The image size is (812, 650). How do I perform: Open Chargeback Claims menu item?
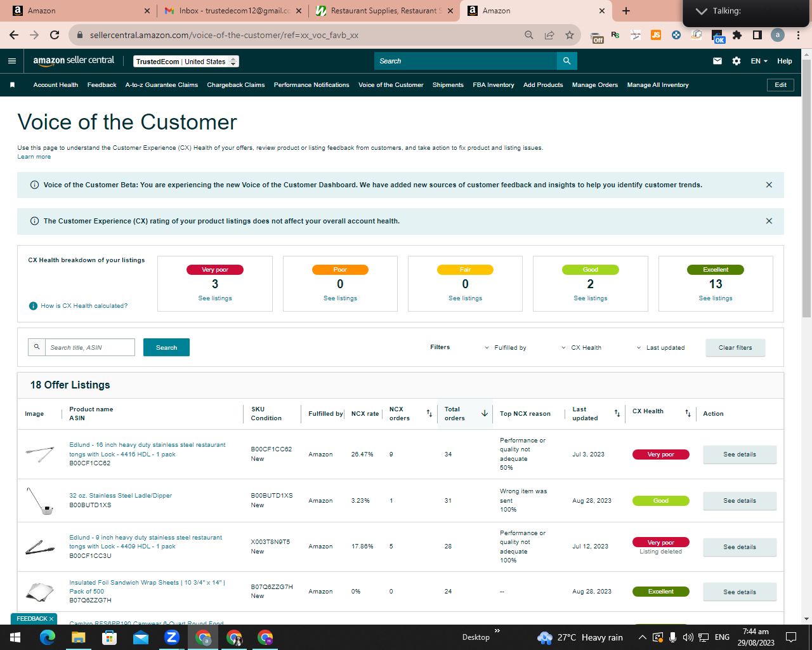[236, 85]
